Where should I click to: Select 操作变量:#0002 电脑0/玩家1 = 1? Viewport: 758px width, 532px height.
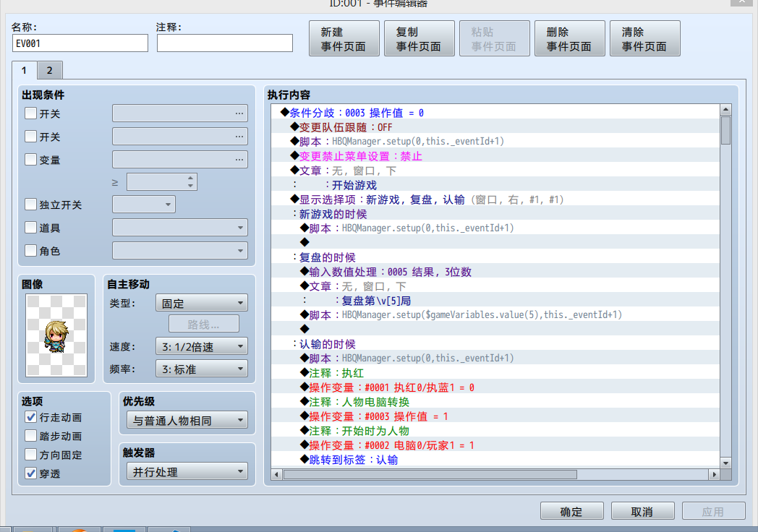495,445
